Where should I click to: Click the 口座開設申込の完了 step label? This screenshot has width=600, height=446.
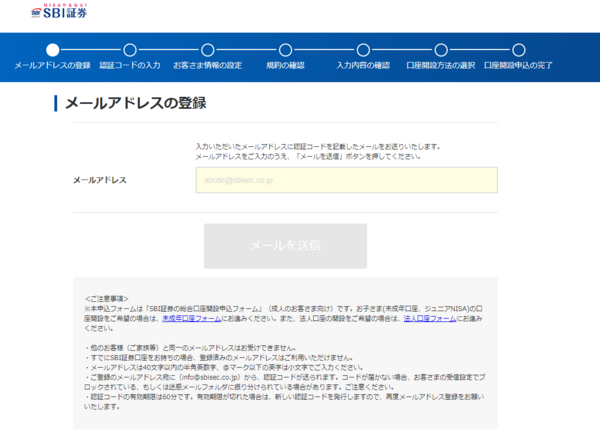(x=518, y=65)
